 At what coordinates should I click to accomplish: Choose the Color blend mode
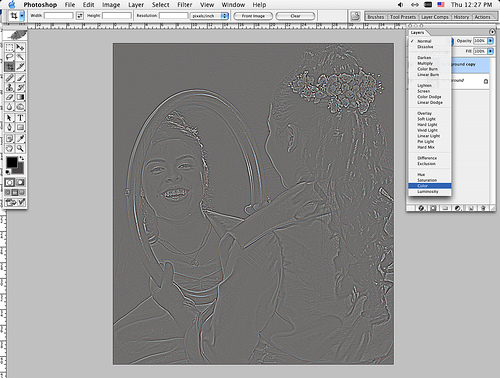pos(430,186)
